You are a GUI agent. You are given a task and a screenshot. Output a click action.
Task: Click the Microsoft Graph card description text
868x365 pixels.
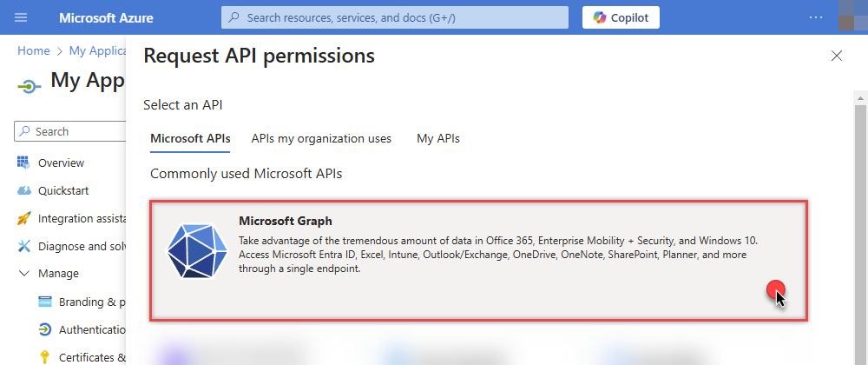498,255
